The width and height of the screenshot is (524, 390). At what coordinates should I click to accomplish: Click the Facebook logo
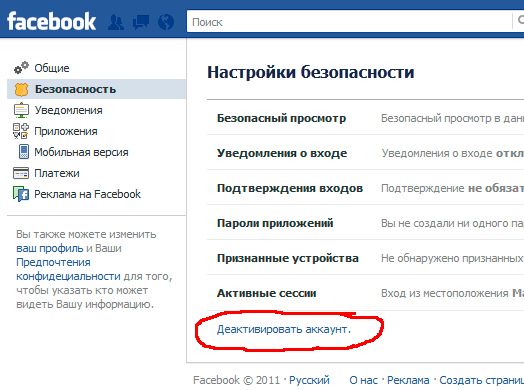(x=51, y=21)
